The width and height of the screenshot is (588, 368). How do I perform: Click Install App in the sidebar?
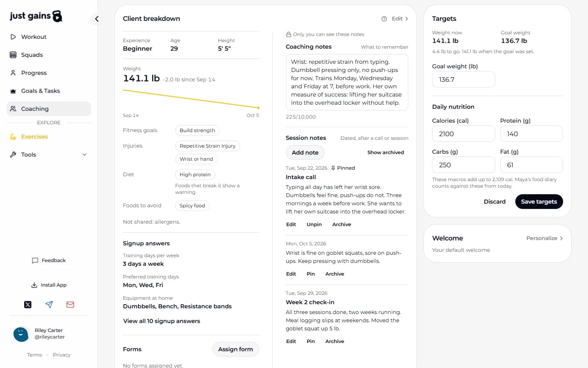point(49,285)
